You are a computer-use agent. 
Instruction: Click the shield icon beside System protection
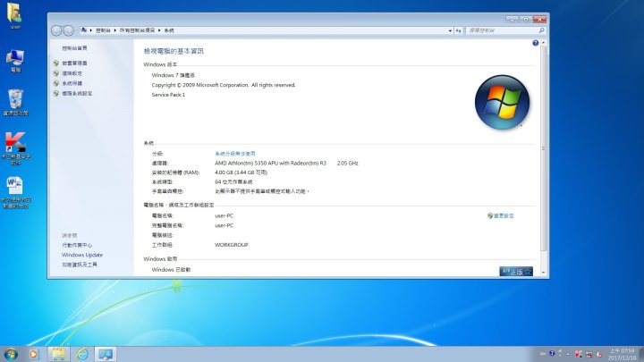(56, 83)
